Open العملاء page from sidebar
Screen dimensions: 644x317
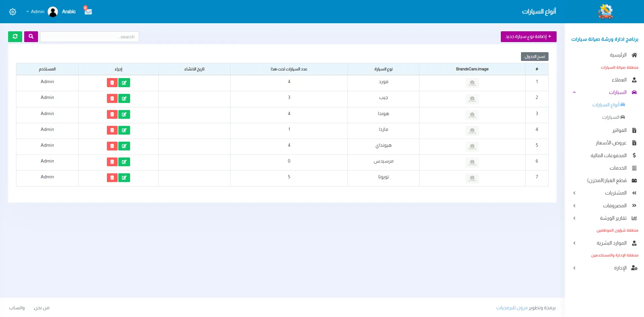tap(619, 80)
